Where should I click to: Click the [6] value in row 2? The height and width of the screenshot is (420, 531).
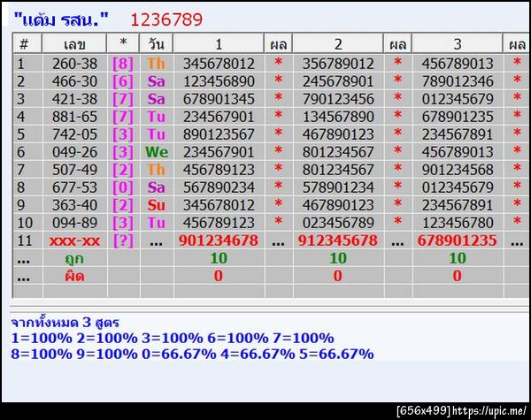point(123,81)
